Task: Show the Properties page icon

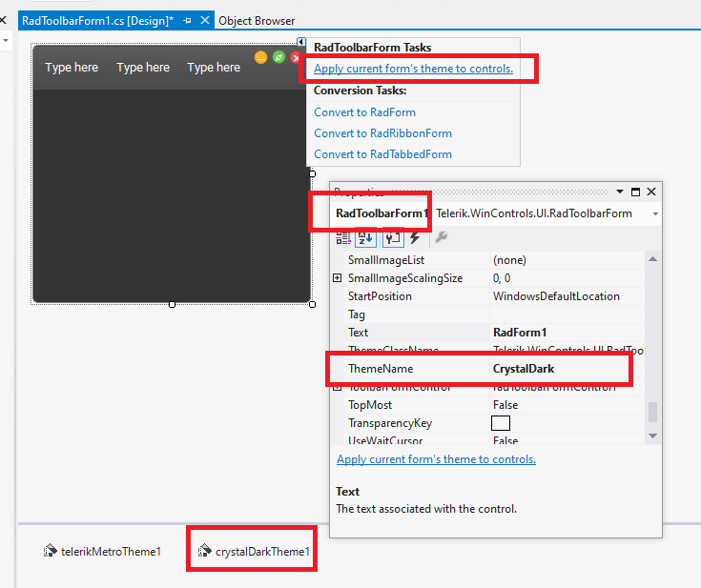Action: (x=393, y=238)
